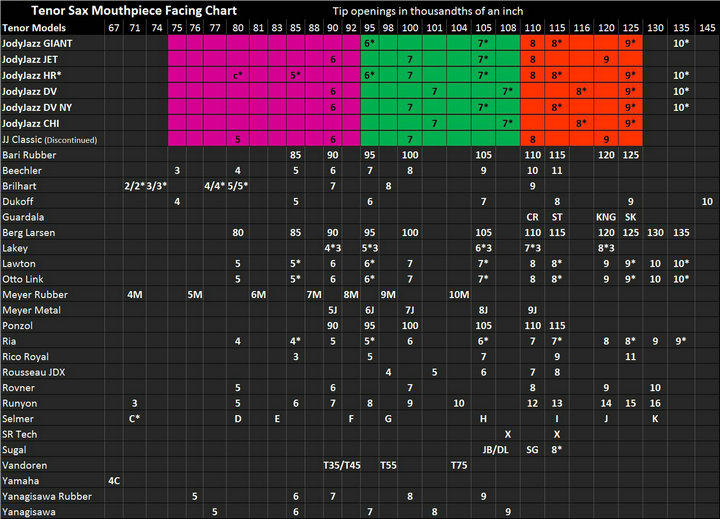Click the c* cell in JodyJazz HR* row
The height and width of the screenshot is (519, 720).
[x=238, y=75]
